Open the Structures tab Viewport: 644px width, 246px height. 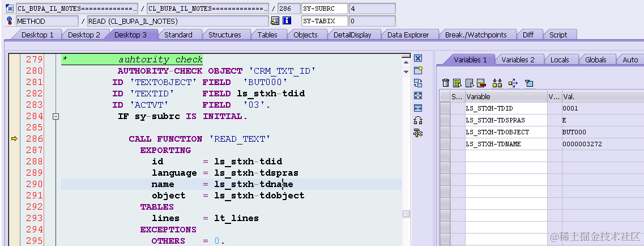(225, 35)
